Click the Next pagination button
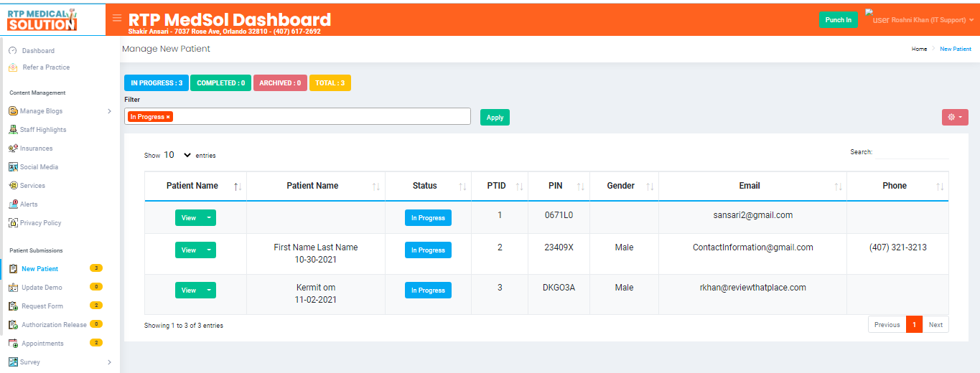Image resolution: width=980 pixels, height=373 pixels. coord(935,325)
